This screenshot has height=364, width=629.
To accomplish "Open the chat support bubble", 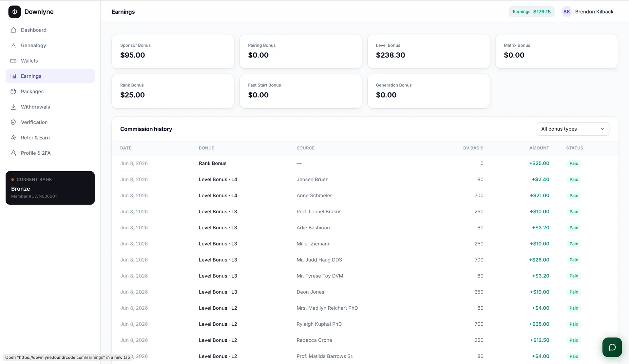I will pyautogui.click(x=612, y=347).
